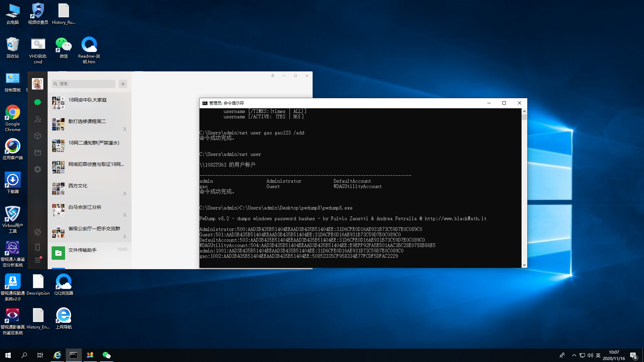Click the WeChat phone icon in sidebar

click(x=38, y=247)
